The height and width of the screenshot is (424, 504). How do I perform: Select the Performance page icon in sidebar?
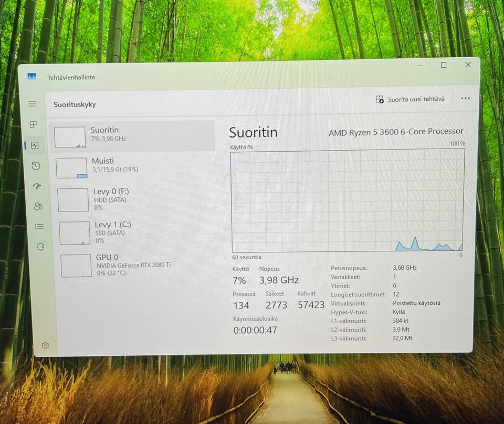(35, 145)
